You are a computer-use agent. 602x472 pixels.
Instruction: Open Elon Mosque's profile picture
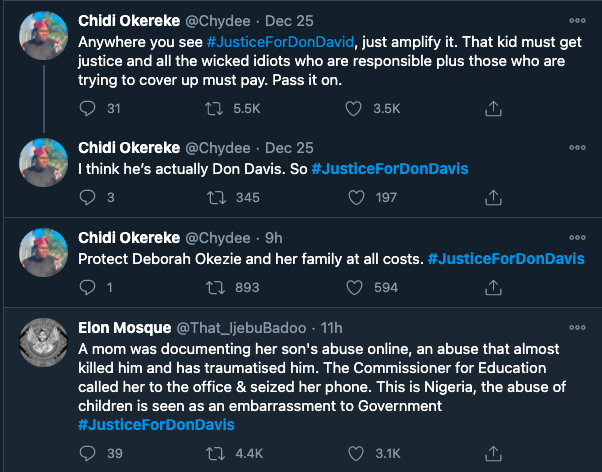(44, 342)
